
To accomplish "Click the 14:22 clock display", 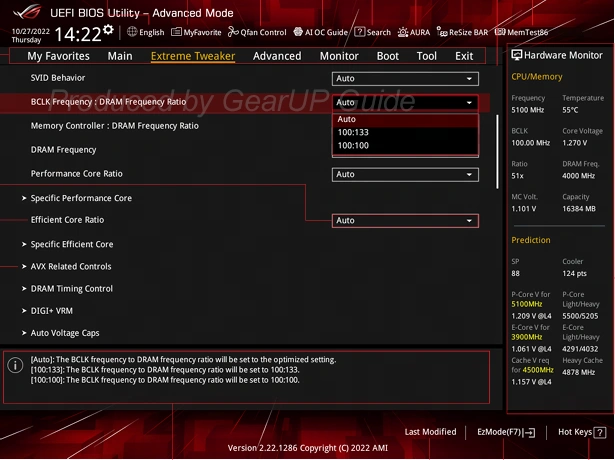I will [78, 34].
